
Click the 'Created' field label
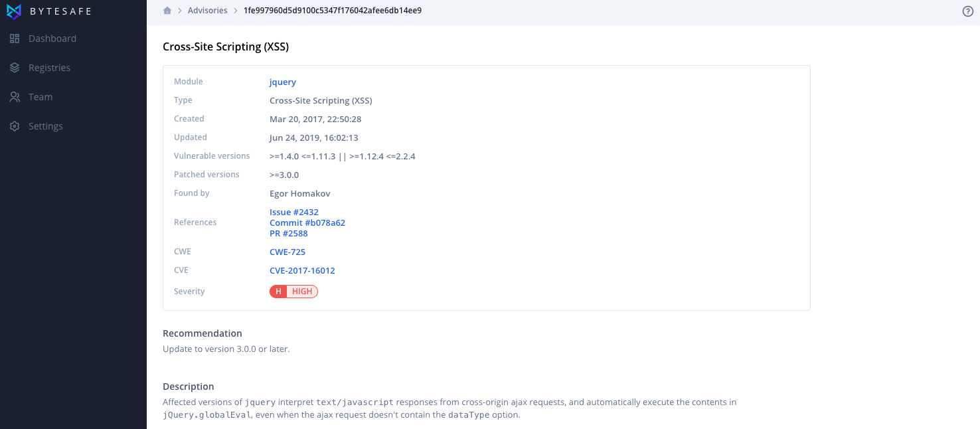(189, 119)
